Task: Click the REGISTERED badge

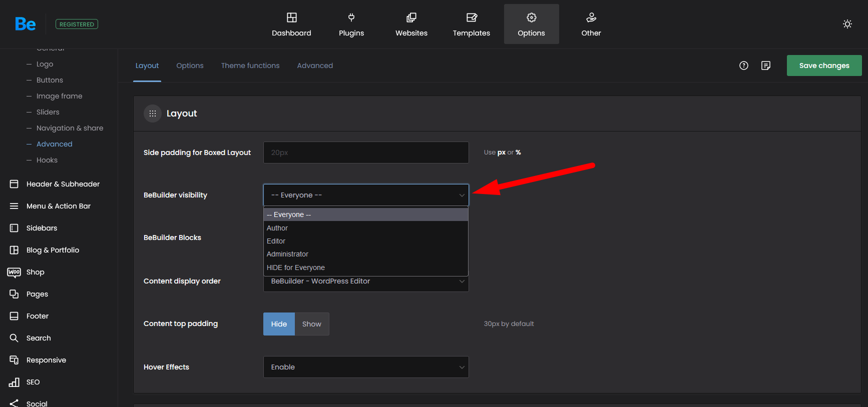Action: 77,24
